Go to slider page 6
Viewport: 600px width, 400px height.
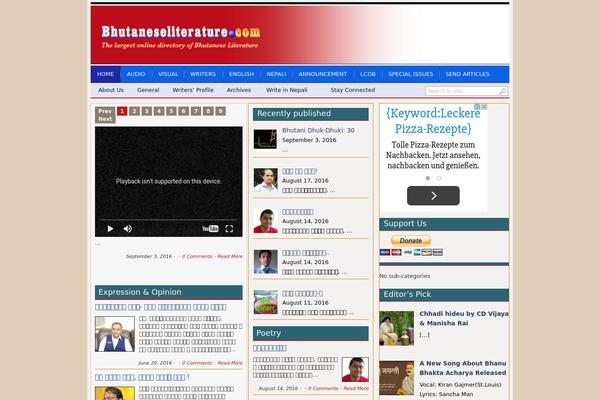point(183,111)
